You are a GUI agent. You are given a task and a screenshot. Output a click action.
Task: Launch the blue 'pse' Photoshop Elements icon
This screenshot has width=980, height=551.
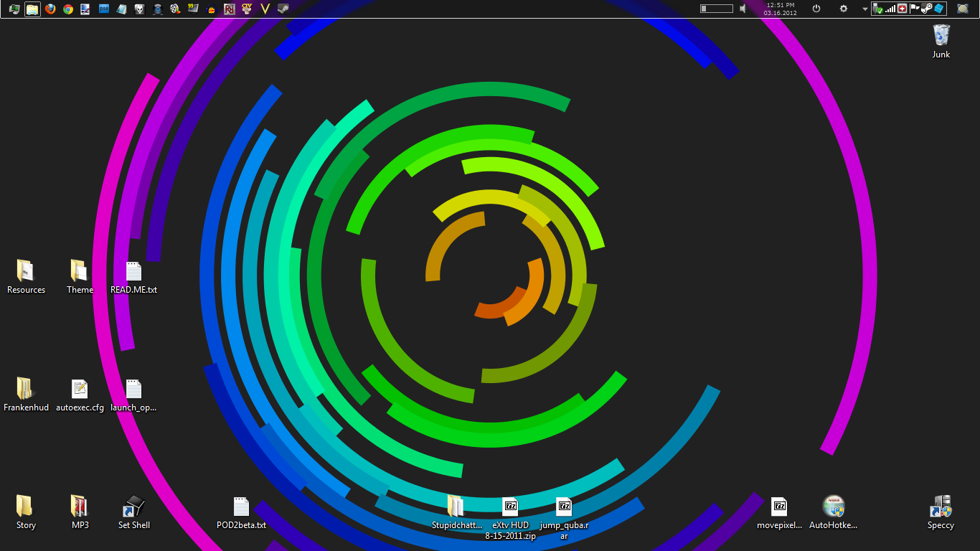(x=104, y=9)
